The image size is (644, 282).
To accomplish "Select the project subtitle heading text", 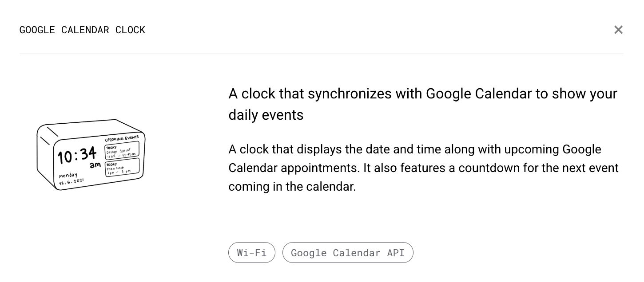I will (423, 104).
